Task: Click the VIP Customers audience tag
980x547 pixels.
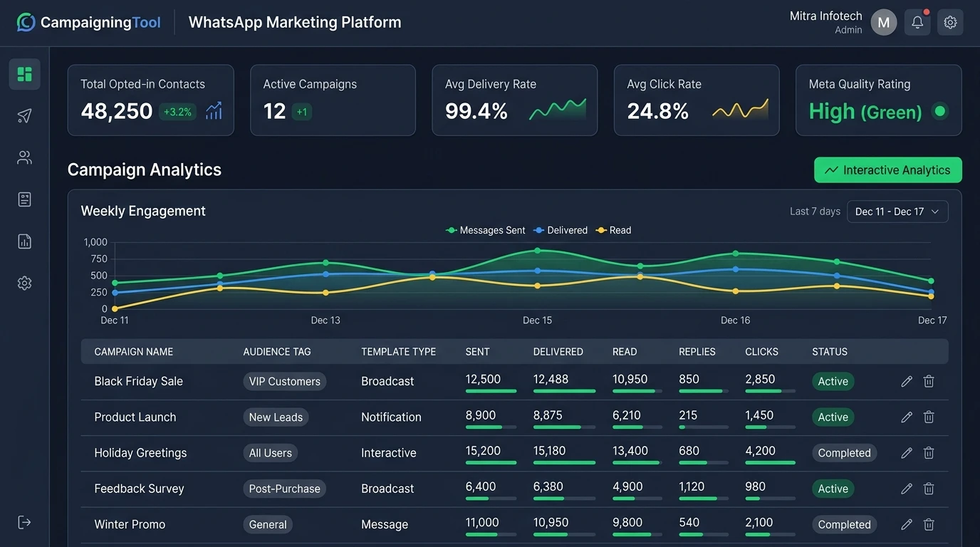Action: click(285, 382)
